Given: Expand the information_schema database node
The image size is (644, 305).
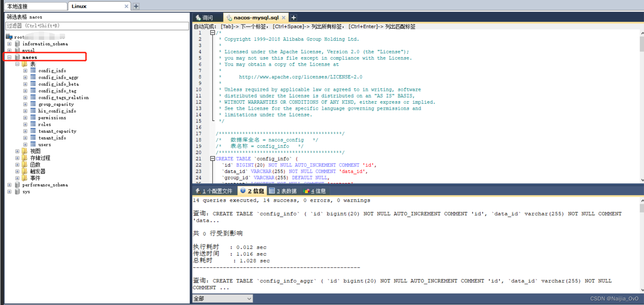Looking at the screenshot, I should pyautogui.click(x=9, y=44).
